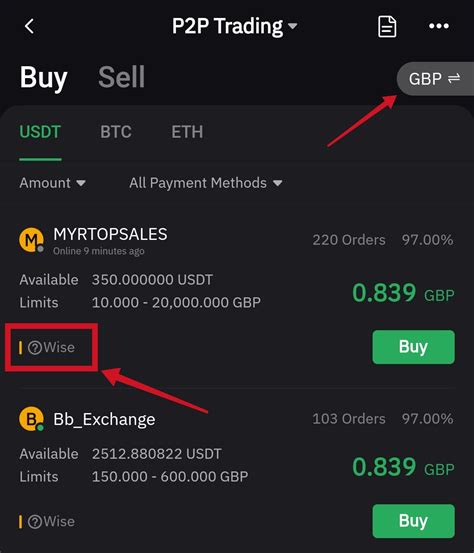This screenshot has height=553, width=474.
Task: Tap the Wise help icon under MYRTOPSALES
Action: (35, 348)
